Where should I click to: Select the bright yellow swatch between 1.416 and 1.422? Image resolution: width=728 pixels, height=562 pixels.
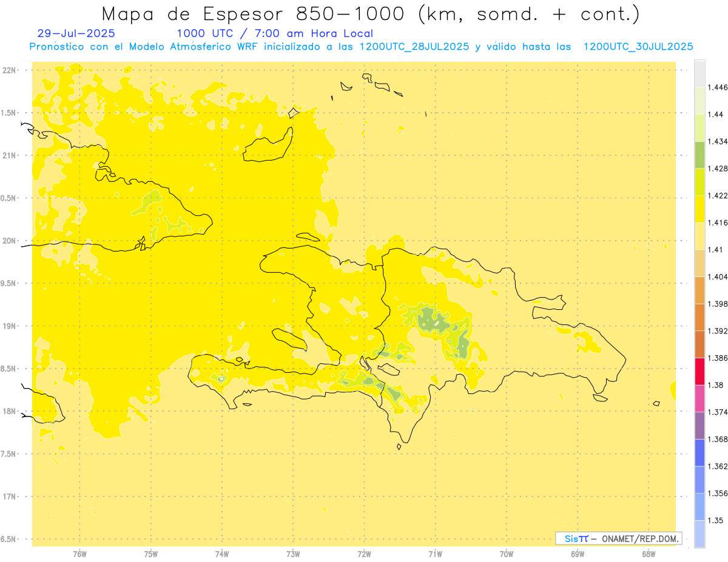pos(699,209)
